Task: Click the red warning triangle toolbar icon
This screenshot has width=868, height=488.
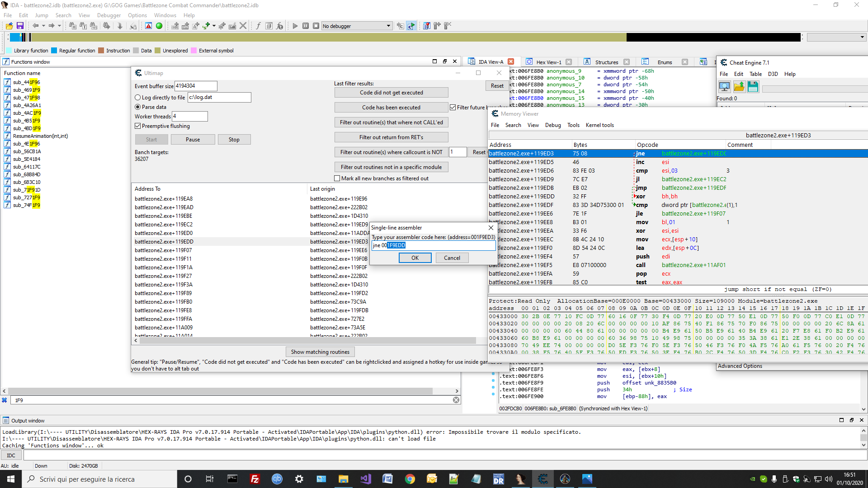Action: 148,26
